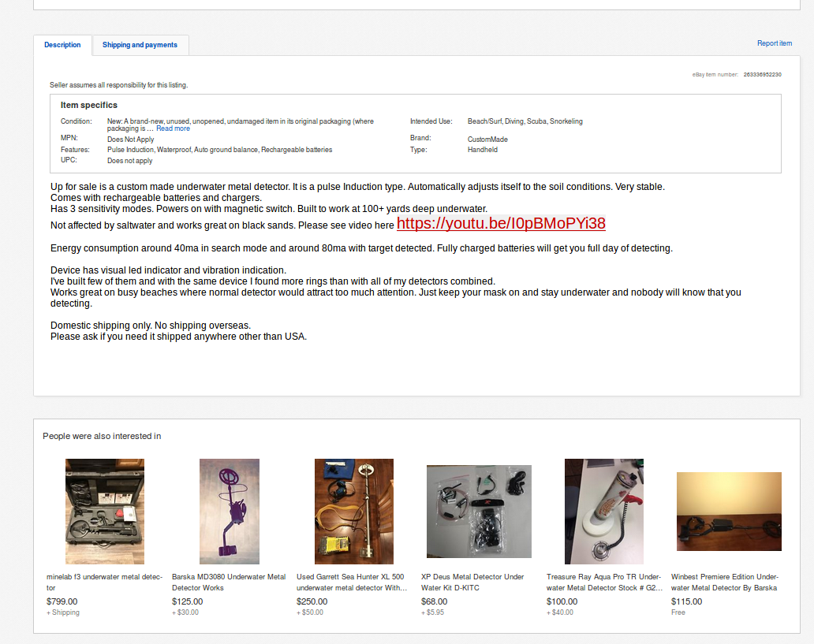814x644 pixels.
Task: Open Winbest Premiere Edition listing title
Action: point(725,583)
